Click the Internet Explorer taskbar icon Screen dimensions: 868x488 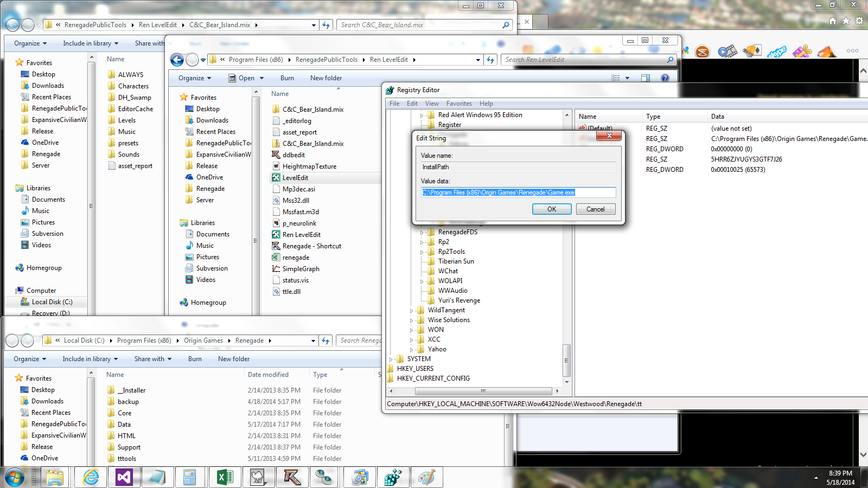[91, 477]
